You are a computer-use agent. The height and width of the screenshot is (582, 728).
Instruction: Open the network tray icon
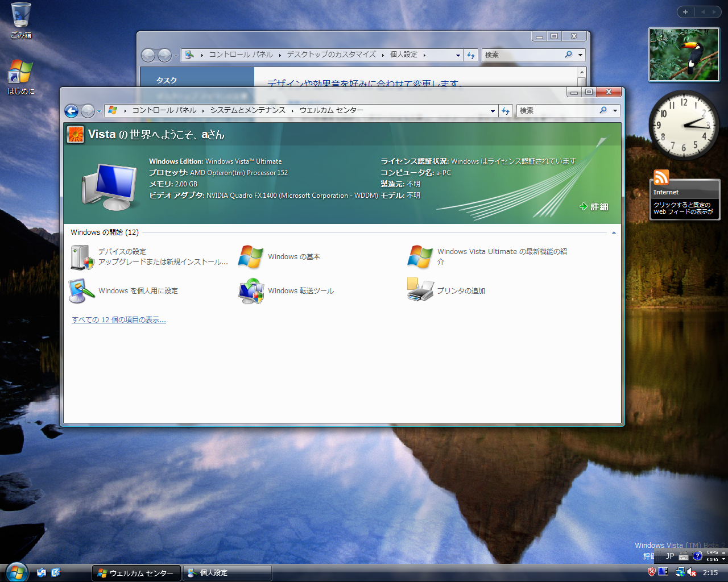679,572
